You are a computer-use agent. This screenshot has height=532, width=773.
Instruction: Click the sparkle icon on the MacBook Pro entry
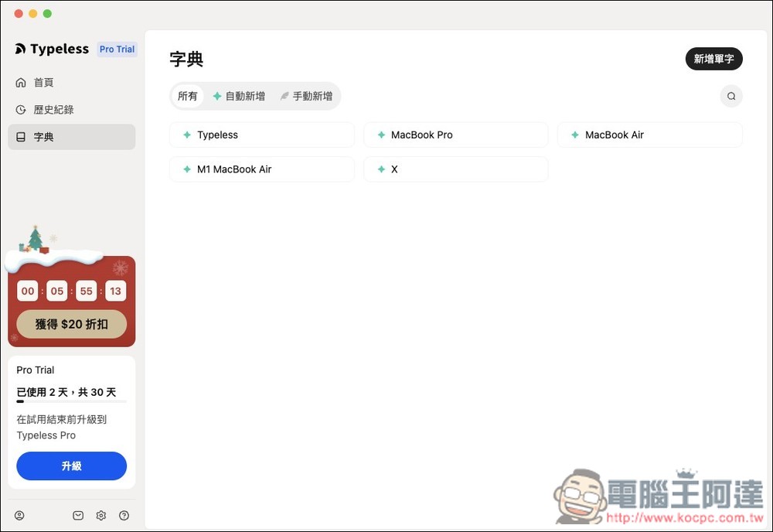tap(380, 135)
